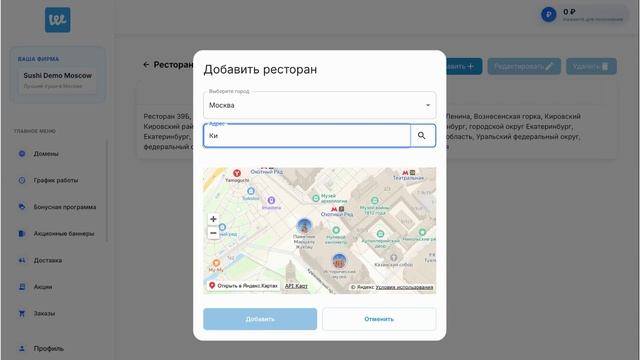Click the background Добавить + button
Image resolution: width=640 pixels, height=360 pixels.
[464, 66]
